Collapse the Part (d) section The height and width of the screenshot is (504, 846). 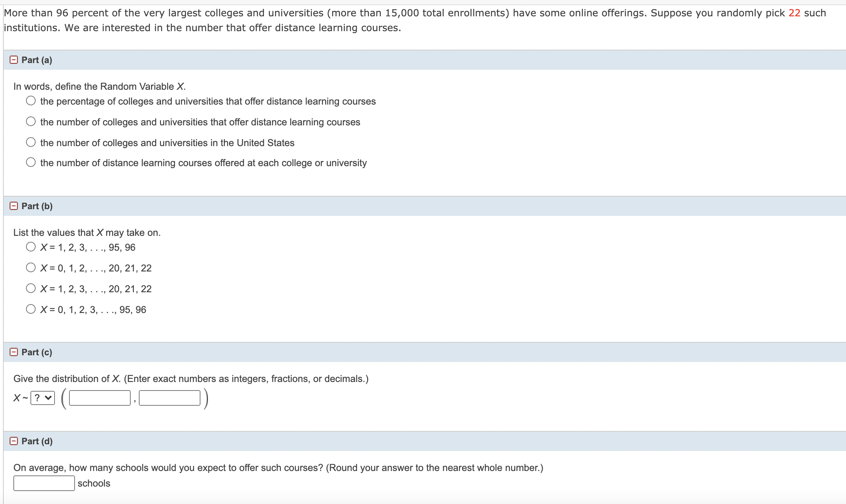13,441
